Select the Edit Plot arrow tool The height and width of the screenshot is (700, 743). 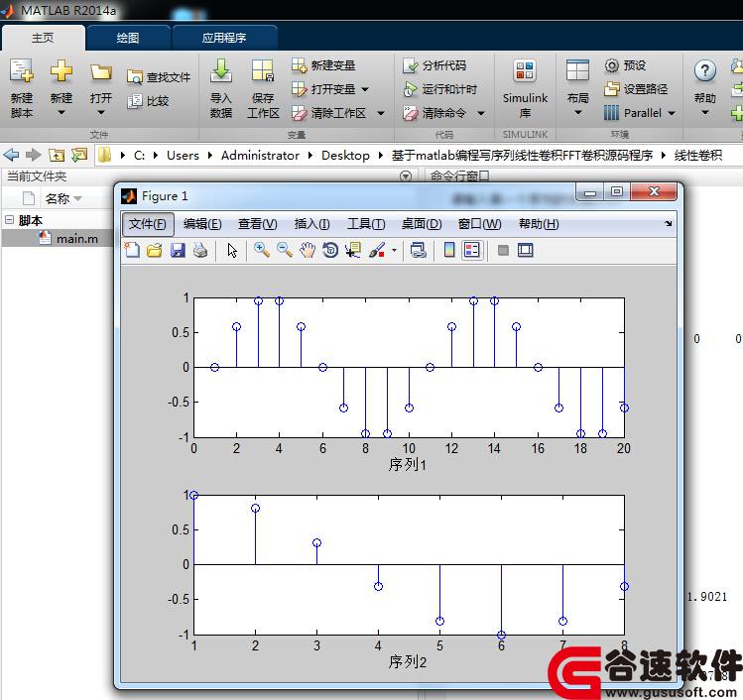(x=232, y=250)
